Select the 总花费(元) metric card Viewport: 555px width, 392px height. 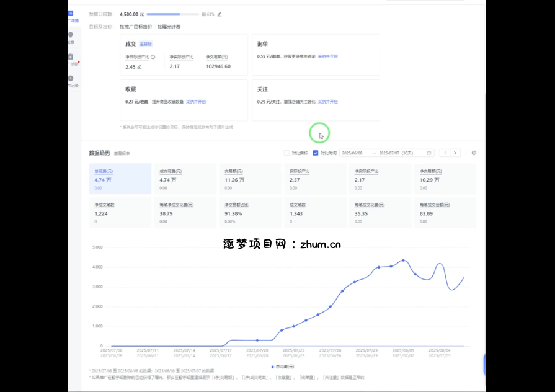(x=120, y=179)
